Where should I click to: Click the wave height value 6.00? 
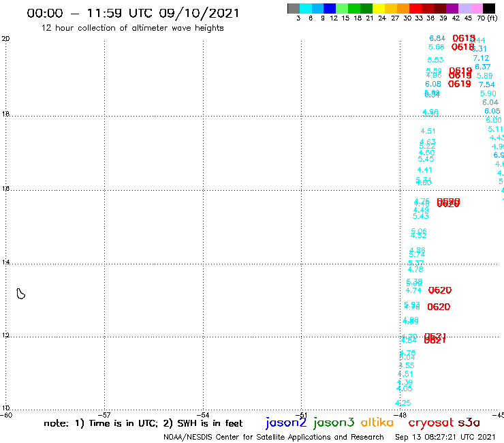click(494, 120)
